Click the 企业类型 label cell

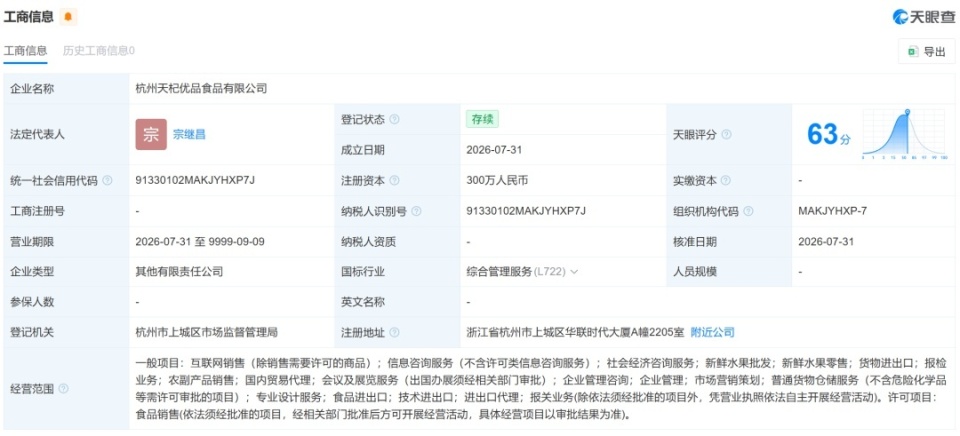67,272
